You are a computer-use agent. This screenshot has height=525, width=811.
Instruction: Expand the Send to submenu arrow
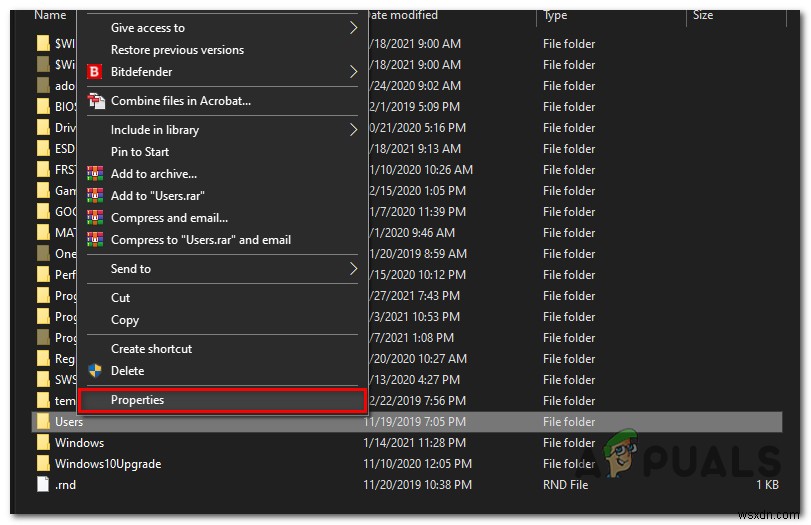pos(353,269)
